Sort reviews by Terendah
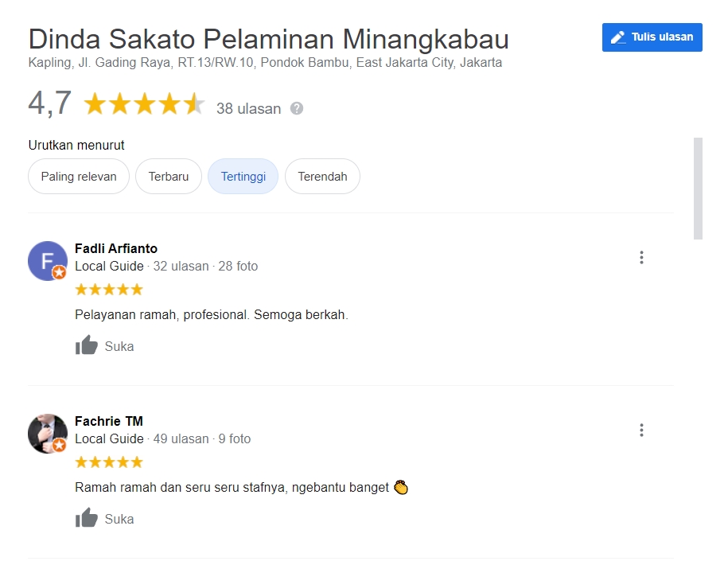 click(322, 177)
